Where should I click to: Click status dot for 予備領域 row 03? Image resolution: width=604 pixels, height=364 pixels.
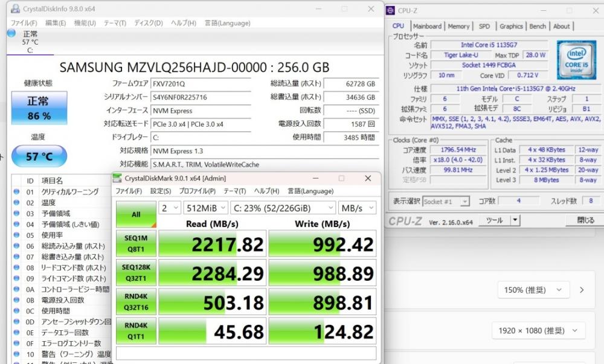click(16, 212)
